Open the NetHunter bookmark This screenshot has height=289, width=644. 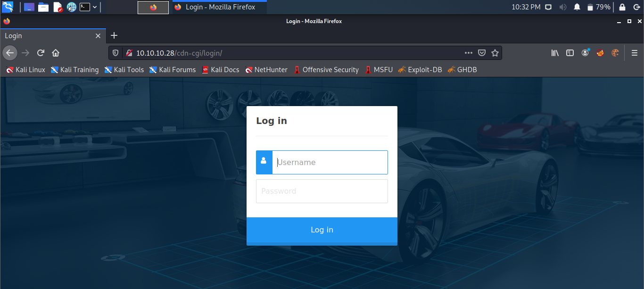pos(266,70)
